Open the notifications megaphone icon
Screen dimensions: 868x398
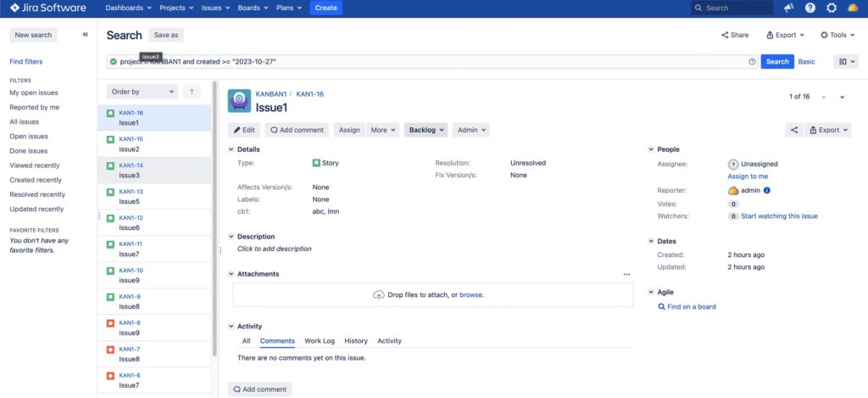789,8
